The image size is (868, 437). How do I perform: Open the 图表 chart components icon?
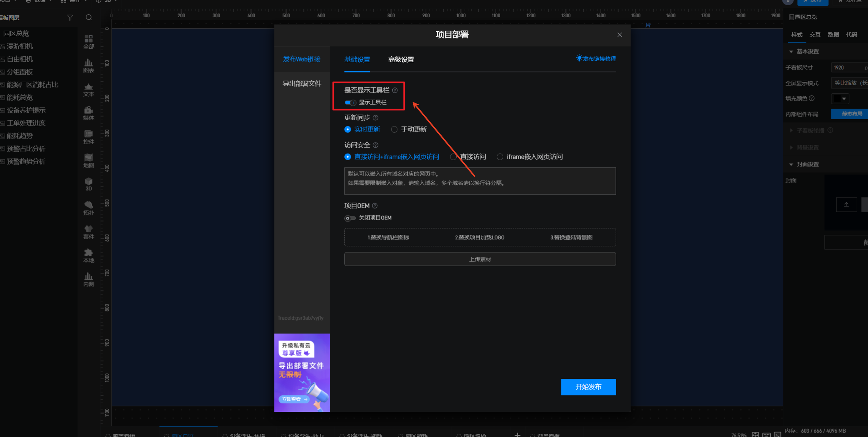[x=89, y=65]
